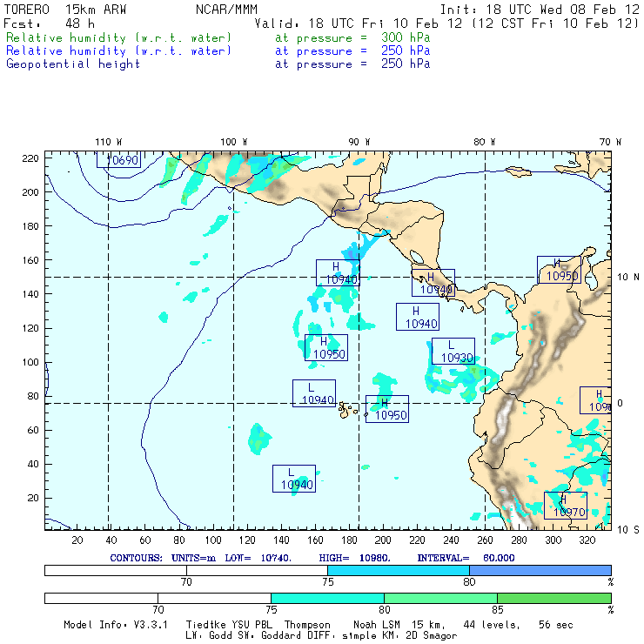Click the cyan 75–80% swatch in upper colorbar

tap(399, 571)
